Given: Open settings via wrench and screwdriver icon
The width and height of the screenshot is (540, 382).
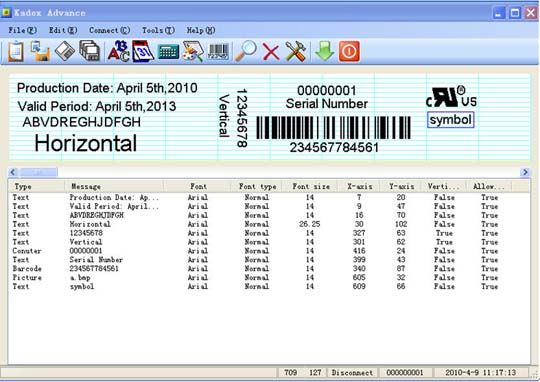Looking at the screenshot, I should click(x=295, y=52).
